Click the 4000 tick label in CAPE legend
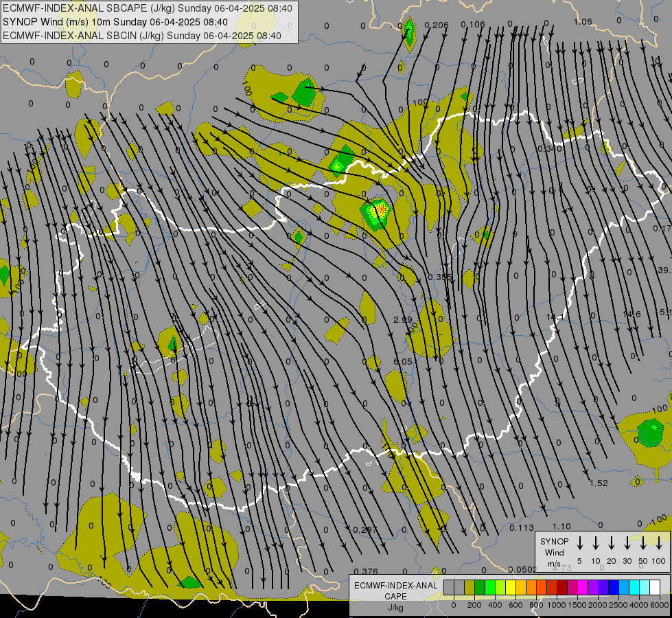The width and height of the screenshot is (672, 618). [x=639, y=605]
